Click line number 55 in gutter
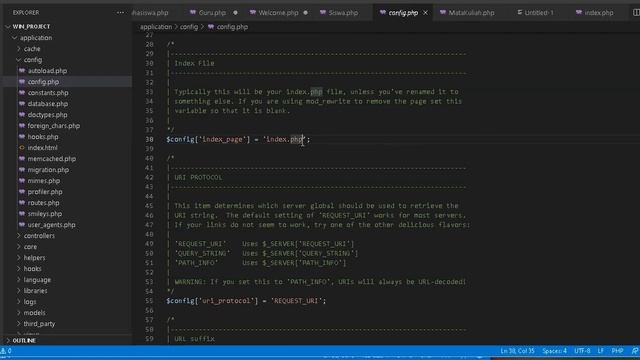 149,301
